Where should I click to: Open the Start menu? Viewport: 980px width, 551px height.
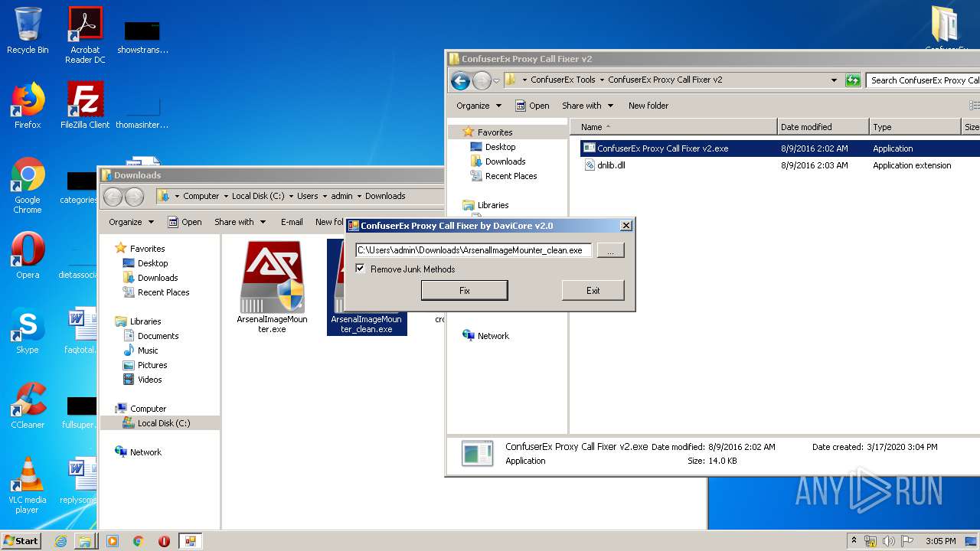[x=21, y=541]
